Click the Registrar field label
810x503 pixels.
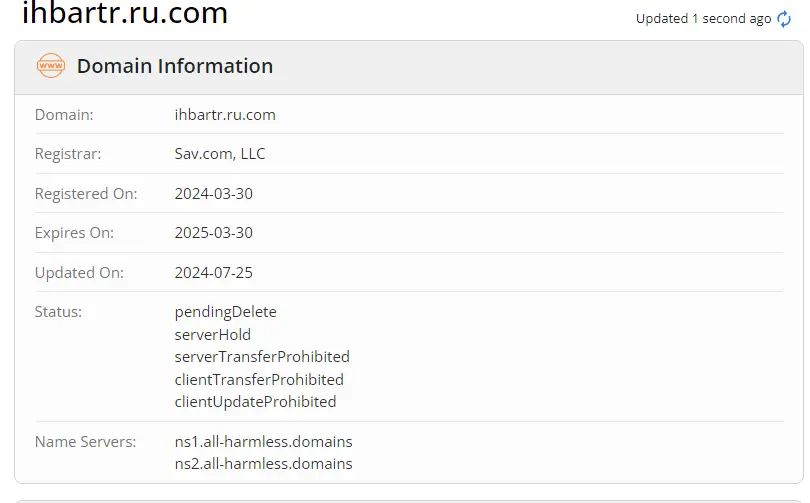(x=68, y=154)
